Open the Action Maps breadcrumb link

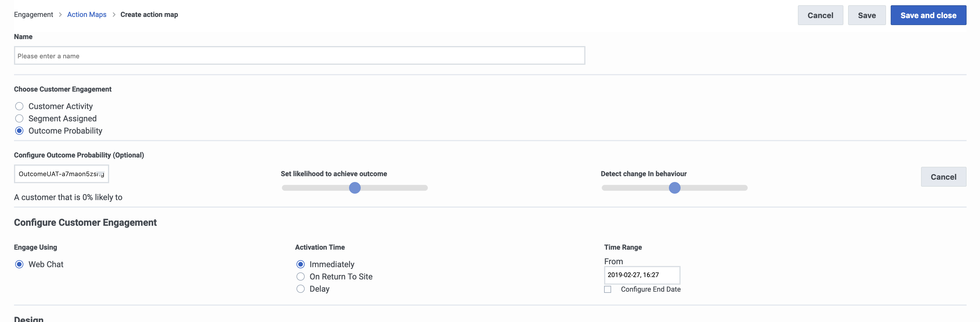87,15
